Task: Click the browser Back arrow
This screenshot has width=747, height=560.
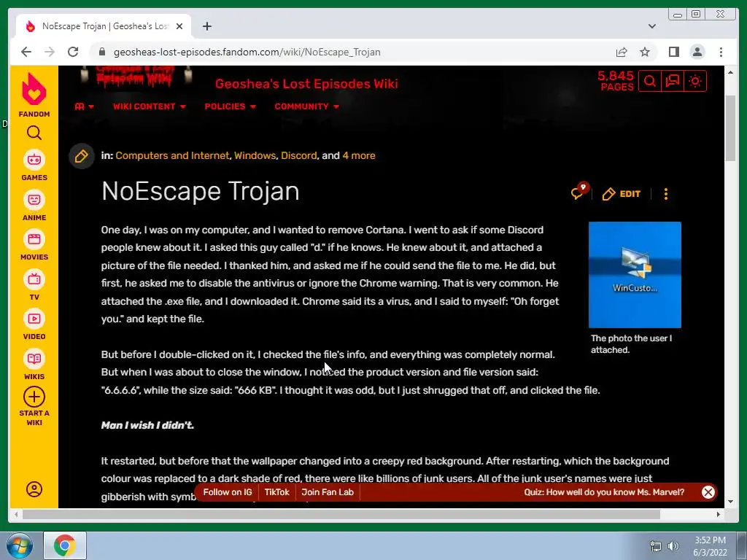Action: [x=26, y=52]
